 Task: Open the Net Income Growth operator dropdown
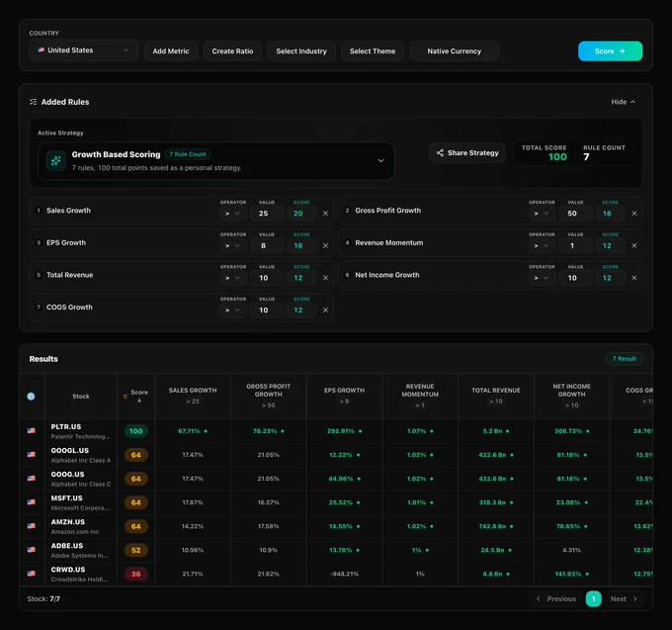(541, 278)
